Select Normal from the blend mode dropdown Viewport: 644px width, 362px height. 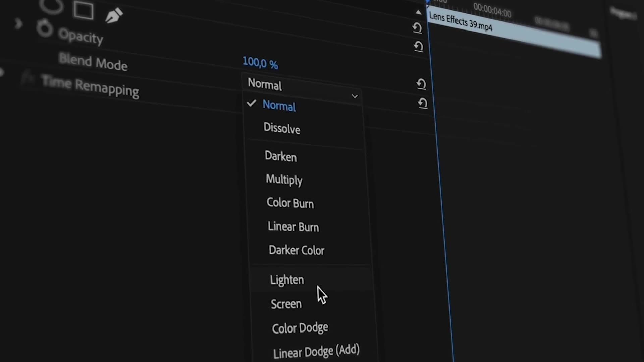click(x=279, y=105)
